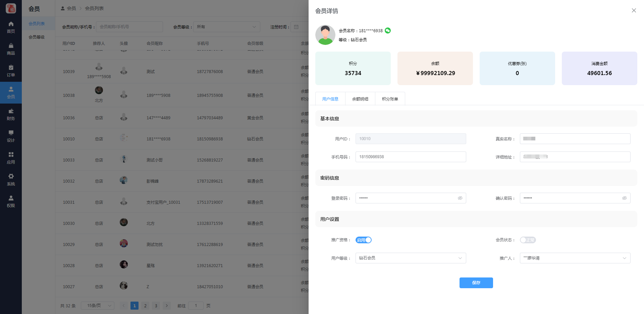Expand the 用户等级 dropdown showing 钻石会员
This screenshot has height=314, width=644.
[x=411, y=258]
